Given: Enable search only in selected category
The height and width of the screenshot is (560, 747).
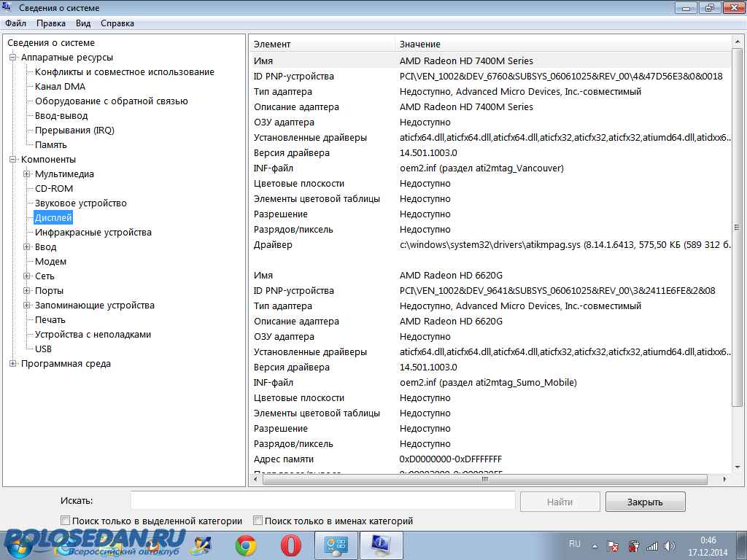Looking at the screenshot, I should tap(66, 521).
